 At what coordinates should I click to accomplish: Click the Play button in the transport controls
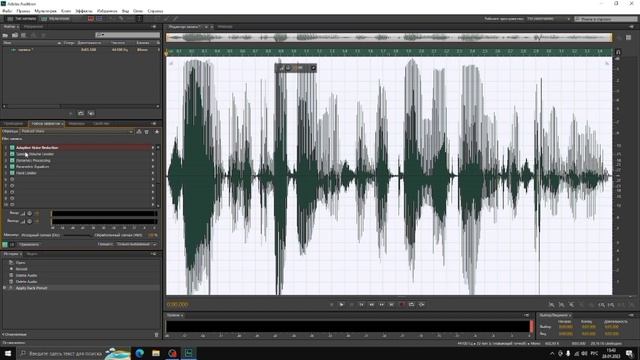(341, 304)
